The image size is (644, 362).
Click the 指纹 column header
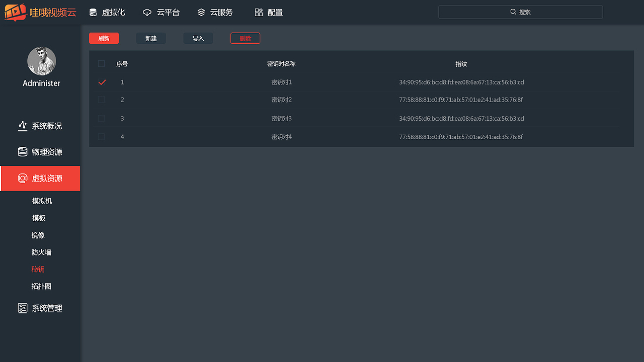point(461,64)
